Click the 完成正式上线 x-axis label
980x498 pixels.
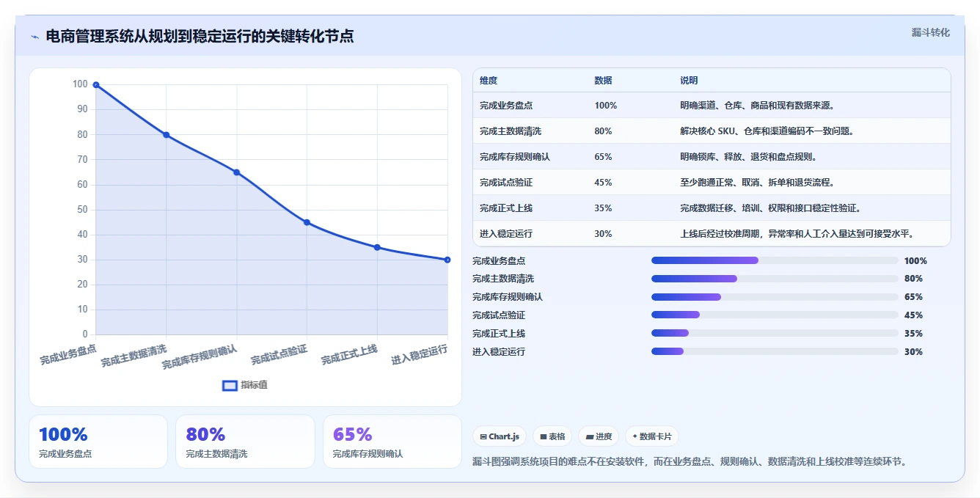pos(349,354)
